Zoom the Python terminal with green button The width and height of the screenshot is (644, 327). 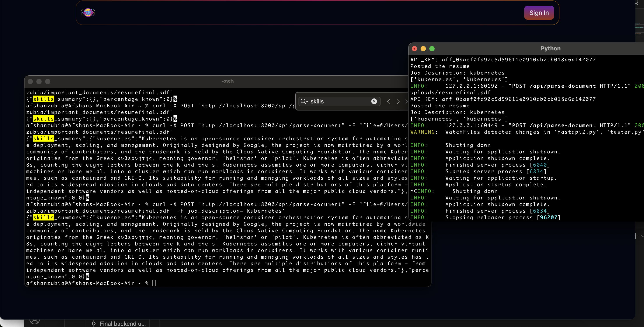pyautogui.click(x=432, y=49)
